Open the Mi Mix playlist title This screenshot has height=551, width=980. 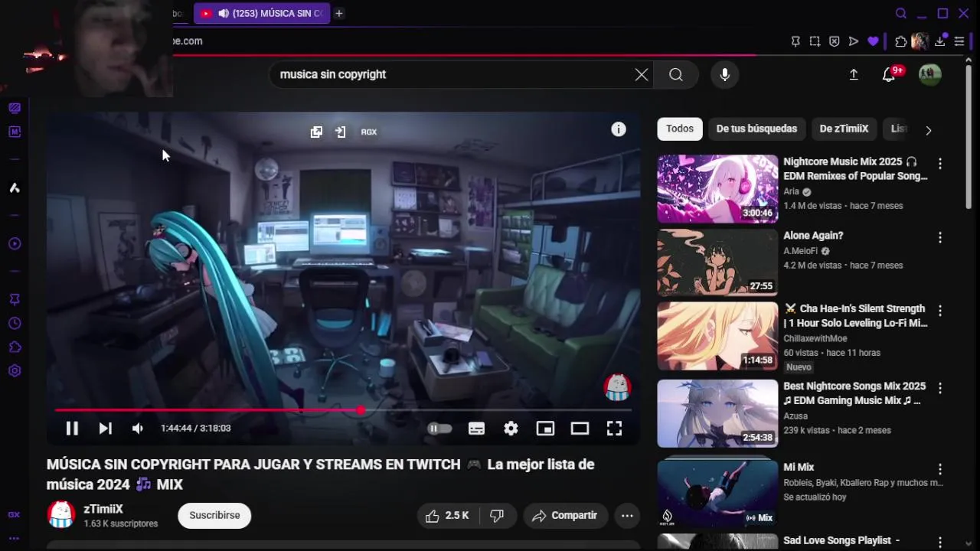tap(799, 467)
